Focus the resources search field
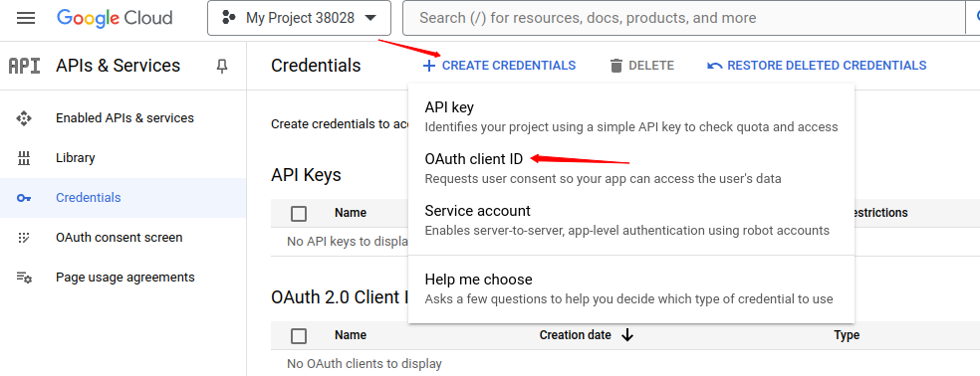 tap(684, 18)
